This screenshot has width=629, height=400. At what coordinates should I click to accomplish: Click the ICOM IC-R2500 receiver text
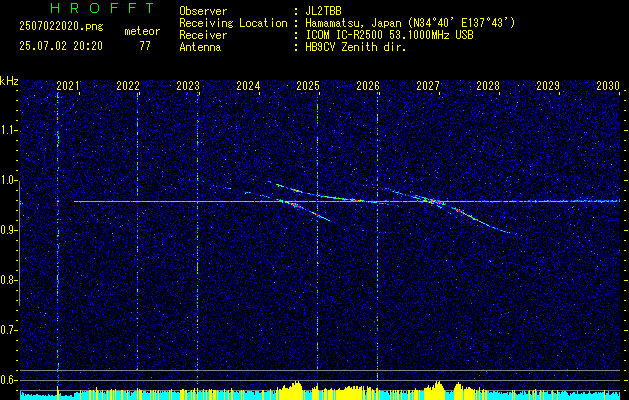click(x=389, y=35)
